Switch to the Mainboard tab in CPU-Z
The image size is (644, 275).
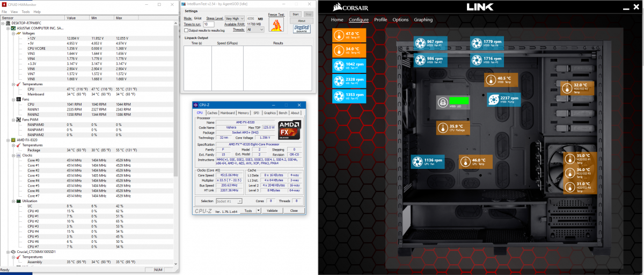pyautogui.click(x=228, y=113)
